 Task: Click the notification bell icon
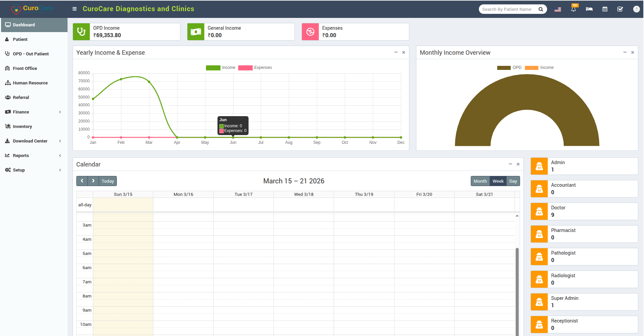pyautogui.click(x=573, y=9)
